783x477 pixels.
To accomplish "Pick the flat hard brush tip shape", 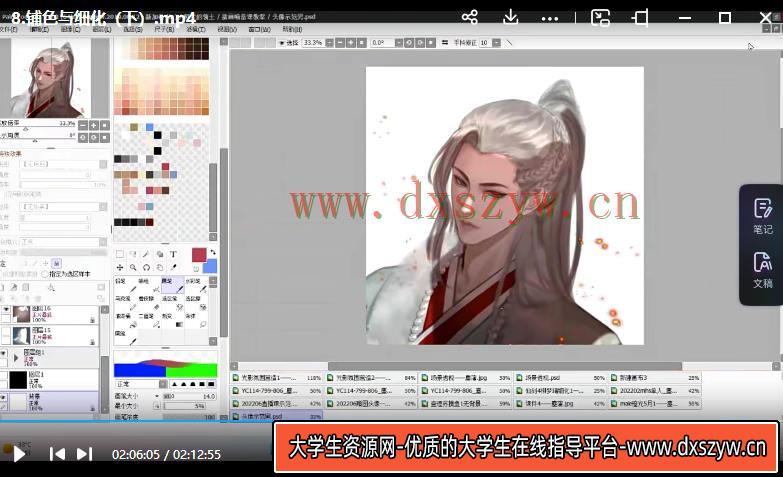I will [212, 384].
